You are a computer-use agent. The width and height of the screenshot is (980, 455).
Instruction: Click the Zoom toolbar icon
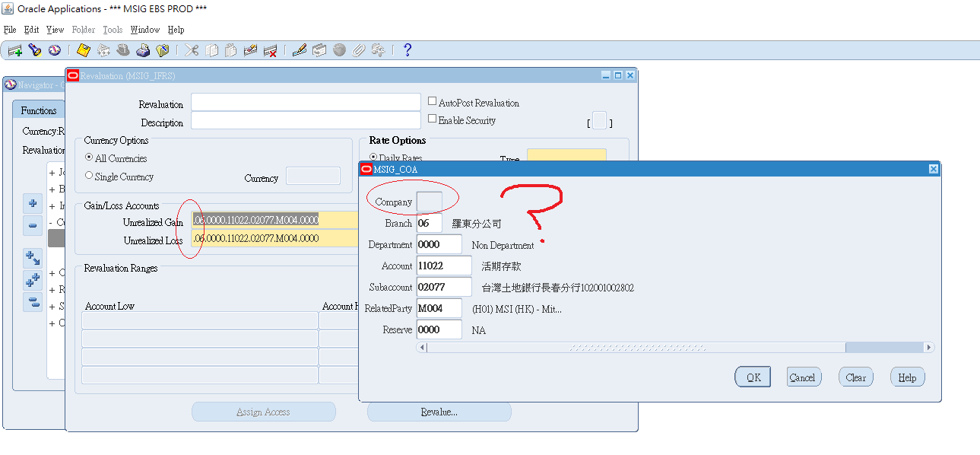pyautogui.click(x=319, y=50)
